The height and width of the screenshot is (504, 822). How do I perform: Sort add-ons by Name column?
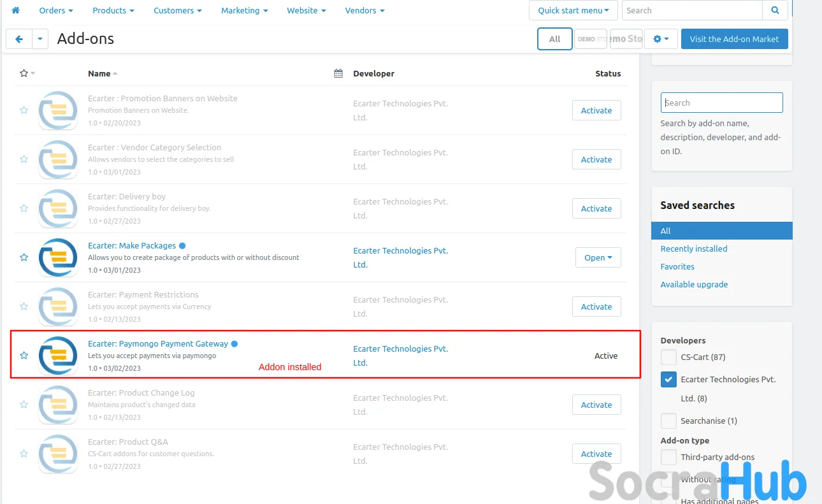pos(103,73)
